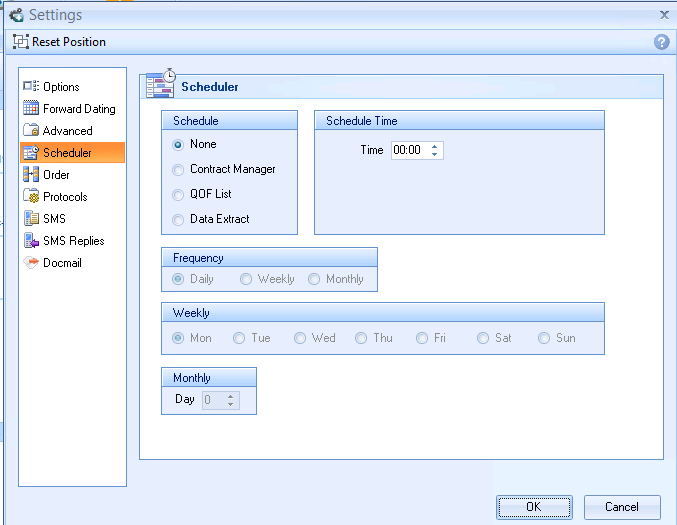This screenshot has width=677, height=525.
Task: Select the Contract Manager schedule option
Action: [179, 170]
